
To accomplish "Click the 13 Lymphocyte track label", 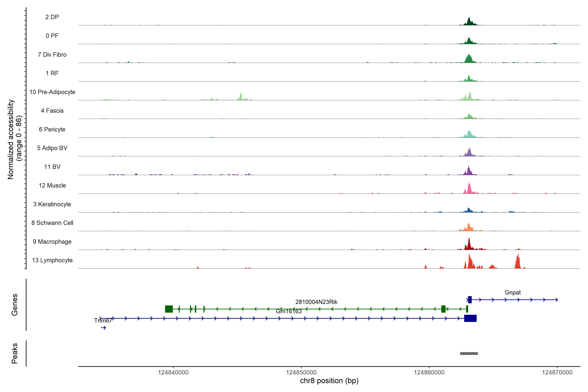I will [52, 260].
